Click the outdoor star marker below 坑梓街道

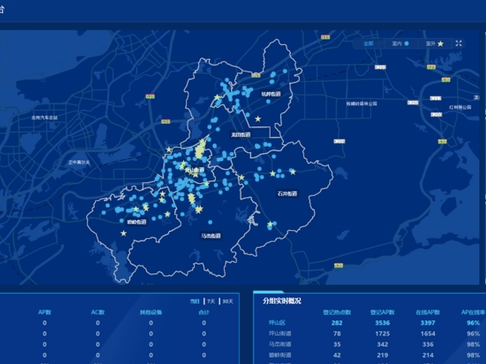258,119
